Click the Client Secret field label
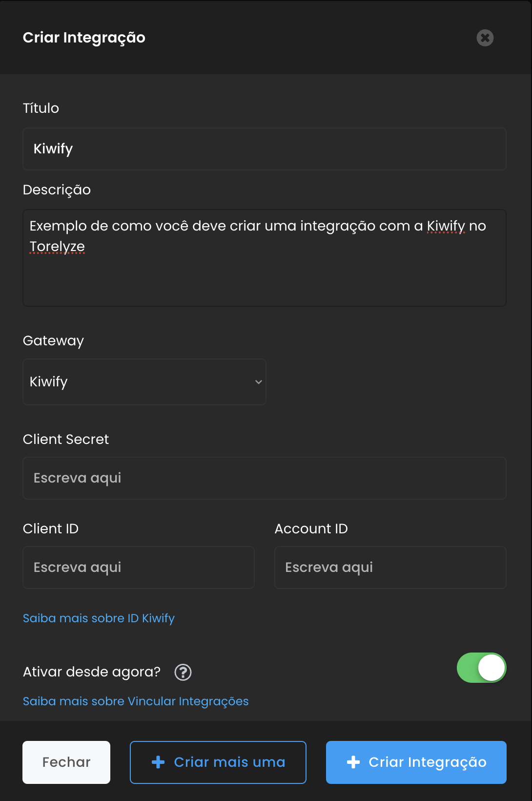532x801 pixels. (66, 440)
